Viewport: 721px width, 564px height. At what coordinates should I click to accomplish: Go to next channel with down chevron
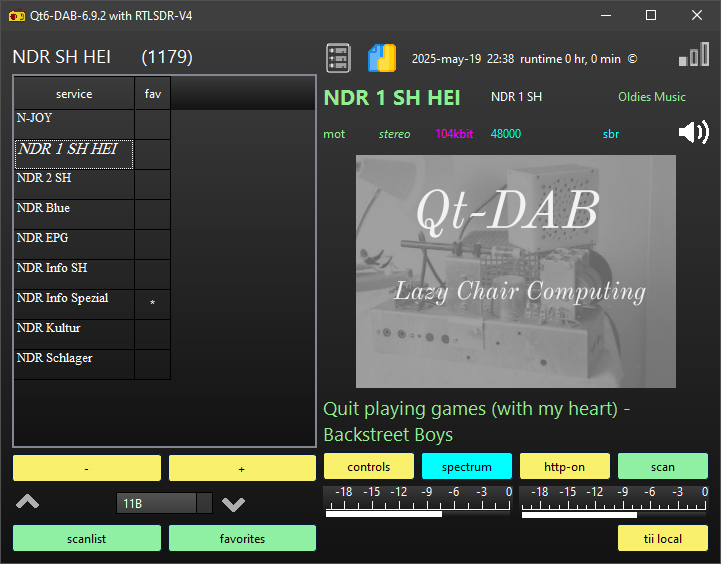pyautogui.click(x=233, y=504)
